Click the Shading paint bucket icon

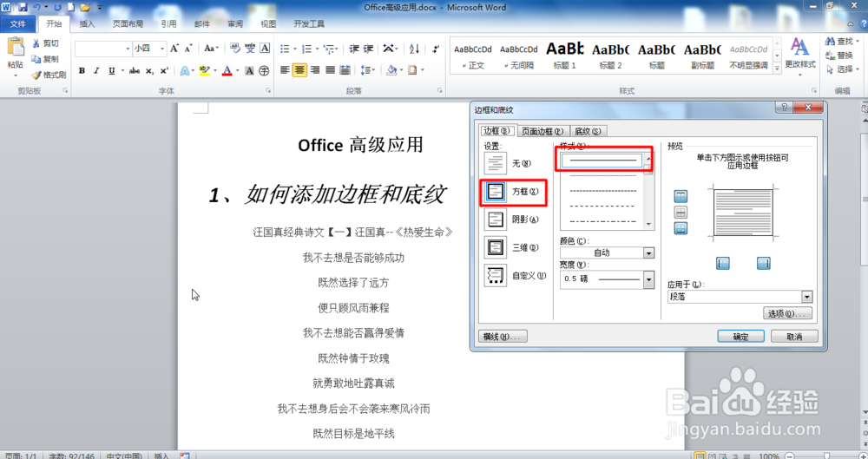(x=391, y=70)
